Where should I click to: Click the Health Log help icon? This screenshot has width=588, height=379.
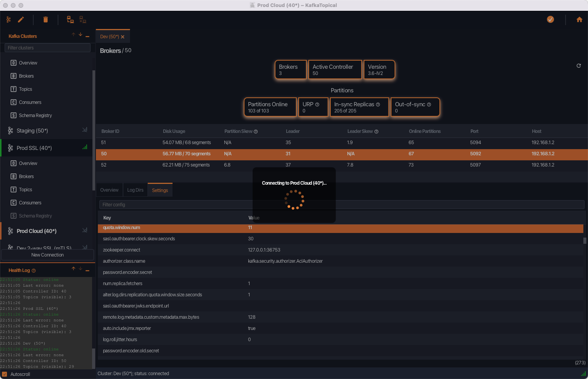tap(34, 271)
